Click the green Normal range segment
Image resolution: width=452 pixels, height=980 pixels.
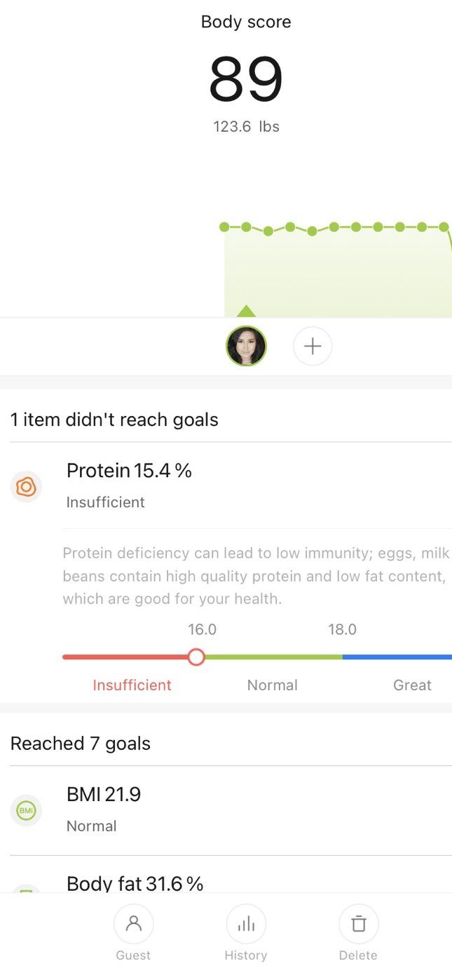273,657
